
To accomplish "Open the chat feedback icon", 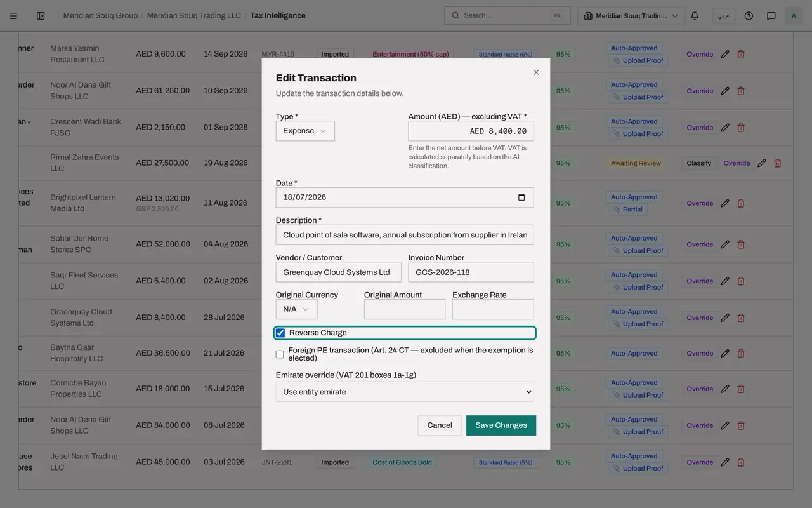I will (771, 16).
